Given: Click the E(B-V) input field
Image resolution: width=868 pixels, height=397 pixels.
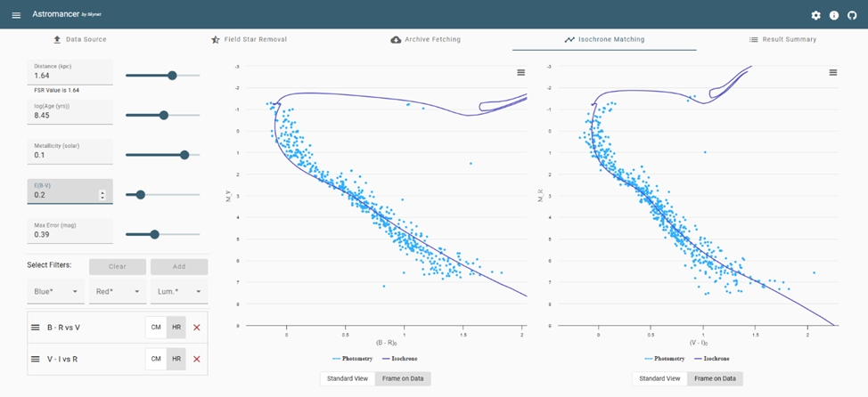Looking at the screenshot, I should (70, 191).
